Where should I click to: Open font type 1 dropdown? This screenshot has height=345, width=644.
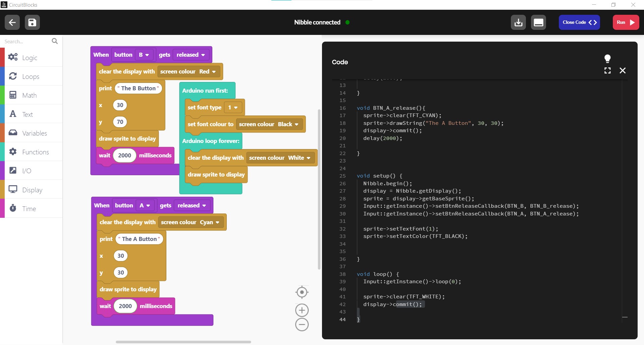click(x=233, y=107)
